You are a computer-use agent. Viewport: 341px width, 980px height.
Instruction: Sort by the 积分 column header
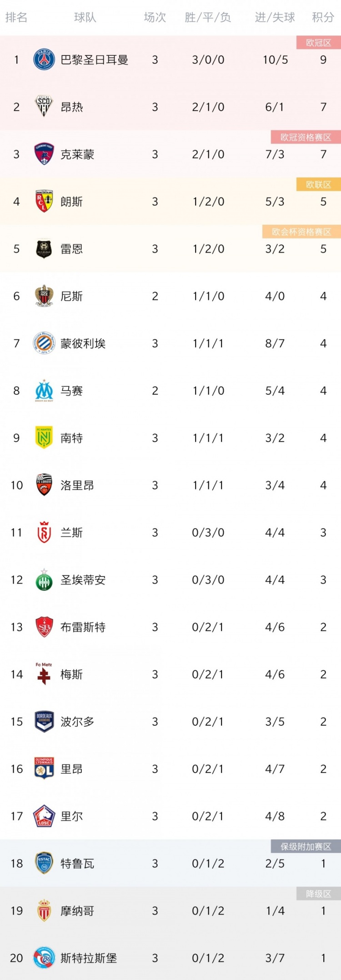click(323, 18)
